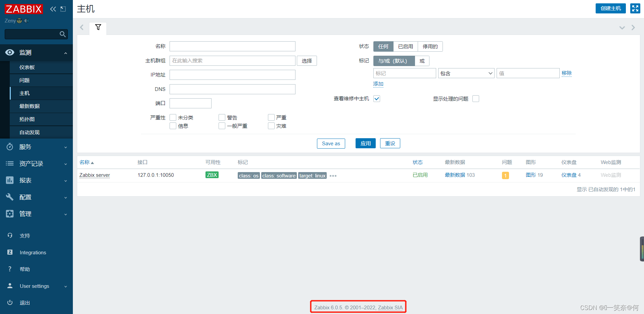Open 主机 in the sidebar
The height and width of the screenshot is (314, 644).
[x=41, y=93]
